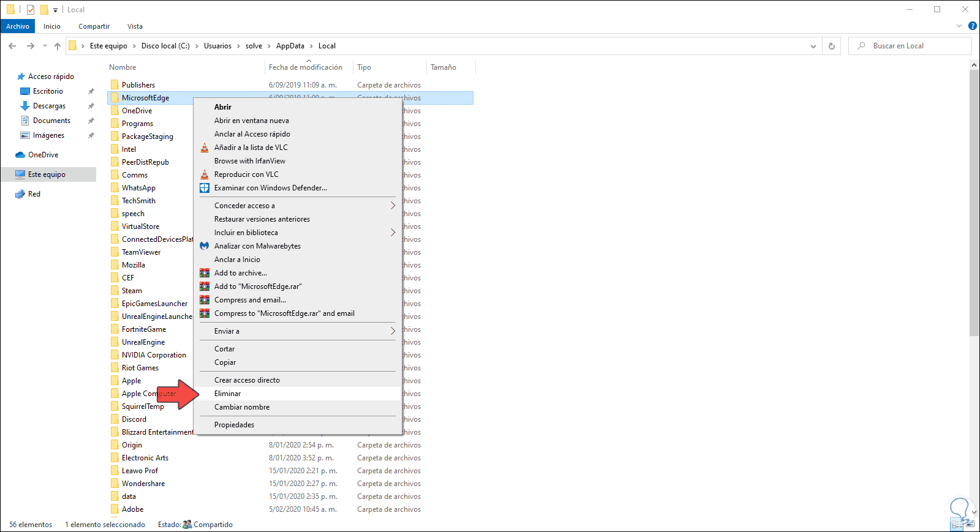Select Cortar in the context menu
The width and height of the screenshot is (980, 532).
(x=298, y=349)
